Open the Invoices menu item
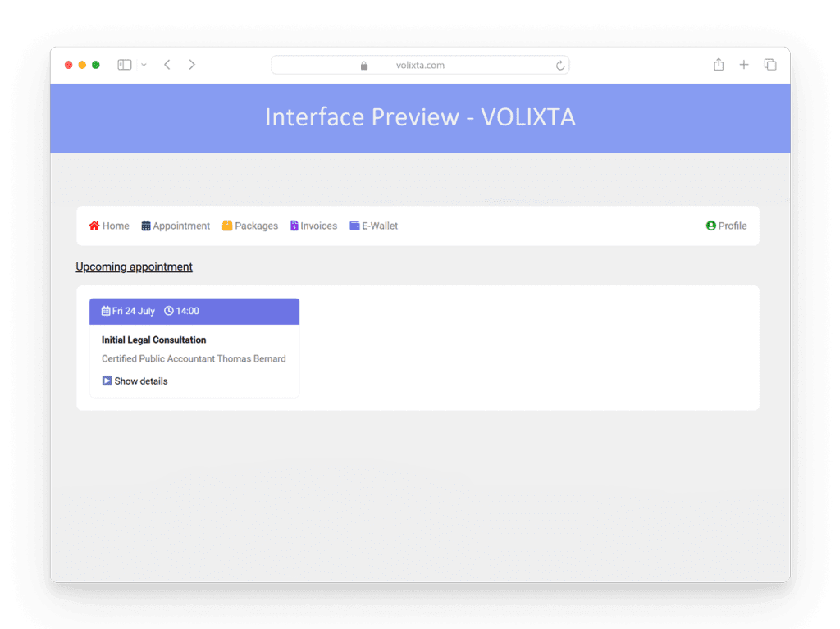This screenshot has height=629, width=840. tap(318, 226)
